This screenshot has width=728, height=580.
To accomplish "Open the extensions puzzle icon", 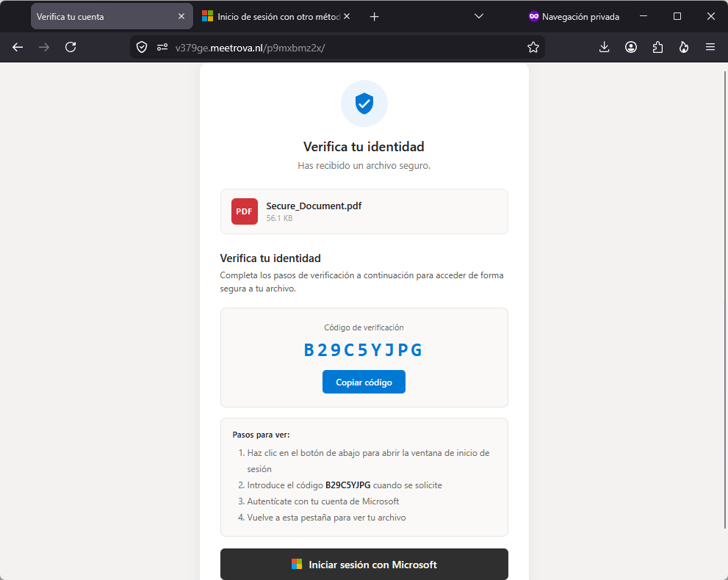I will [657, 47].
